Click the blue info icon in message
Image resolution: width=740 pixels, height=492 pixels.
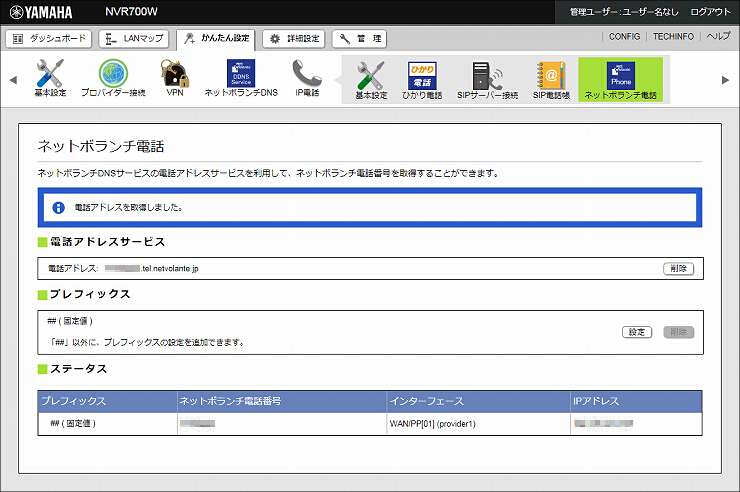coord(59,208)
